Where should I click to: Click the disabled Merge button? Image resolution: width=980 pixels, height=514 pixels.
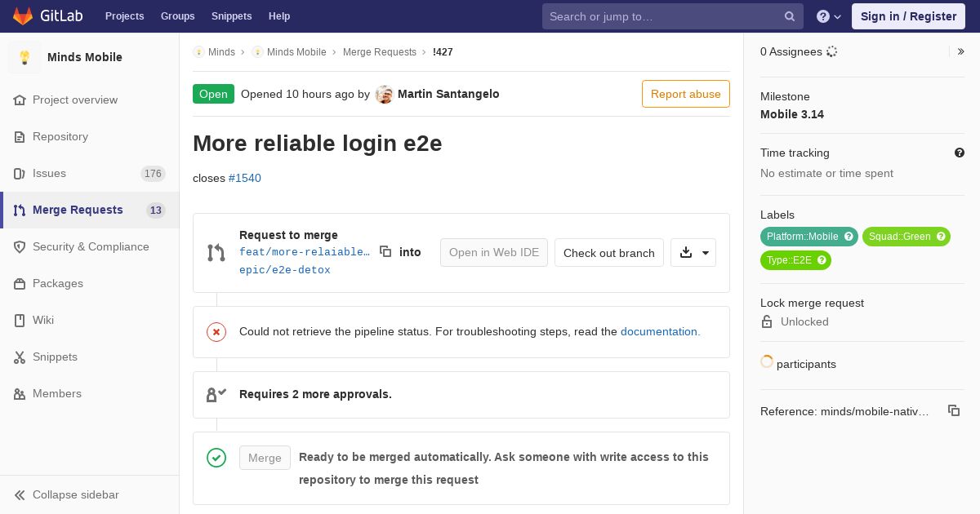(x=265, y=458)
